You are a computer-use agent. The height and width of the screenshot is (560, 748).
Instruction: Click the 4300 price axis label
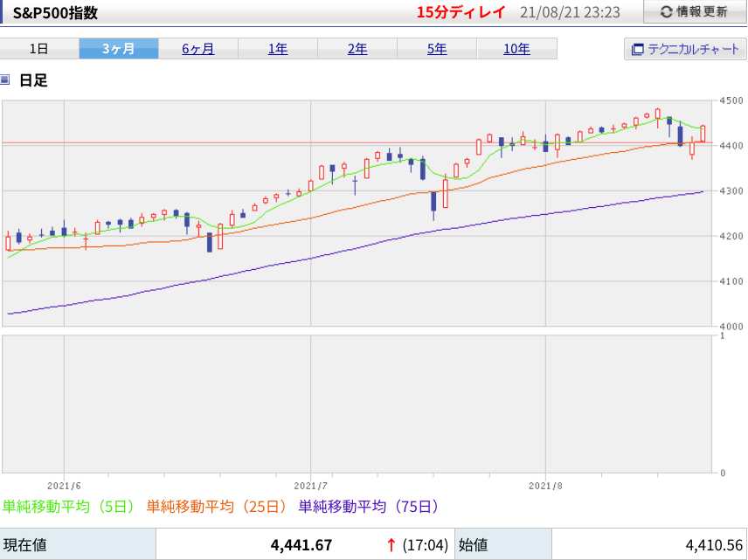[731, 190]
